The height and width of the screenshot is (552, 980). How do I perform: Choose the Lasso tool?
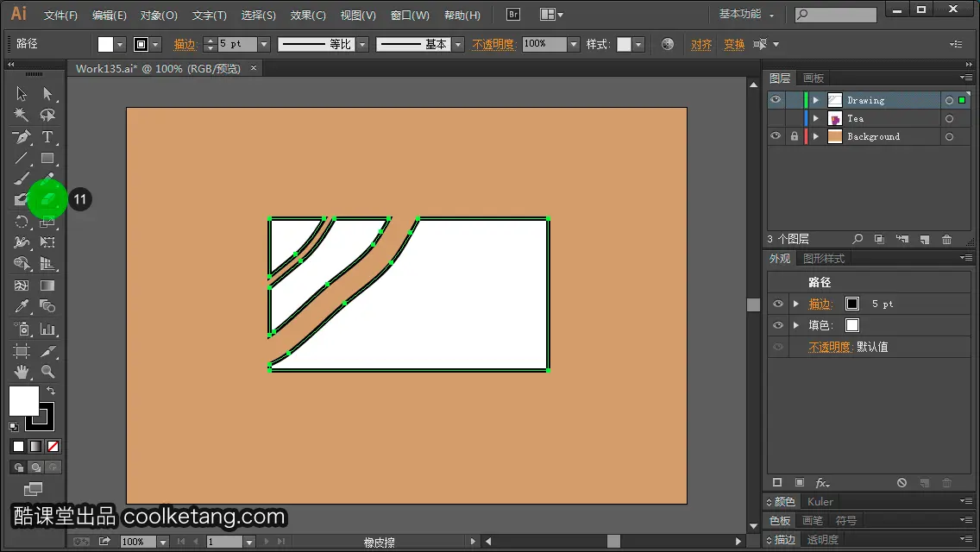47,115
